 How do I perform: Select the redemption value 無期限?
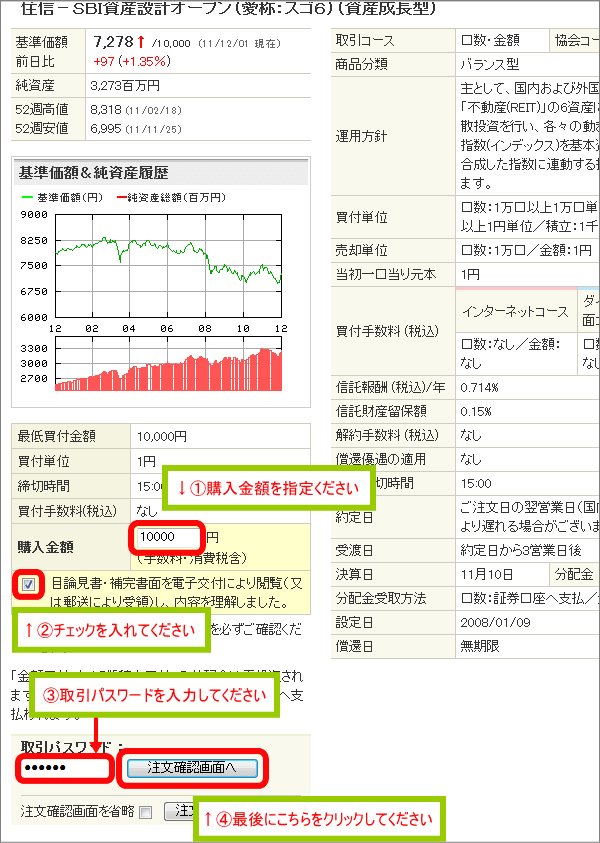click(480, 646)
